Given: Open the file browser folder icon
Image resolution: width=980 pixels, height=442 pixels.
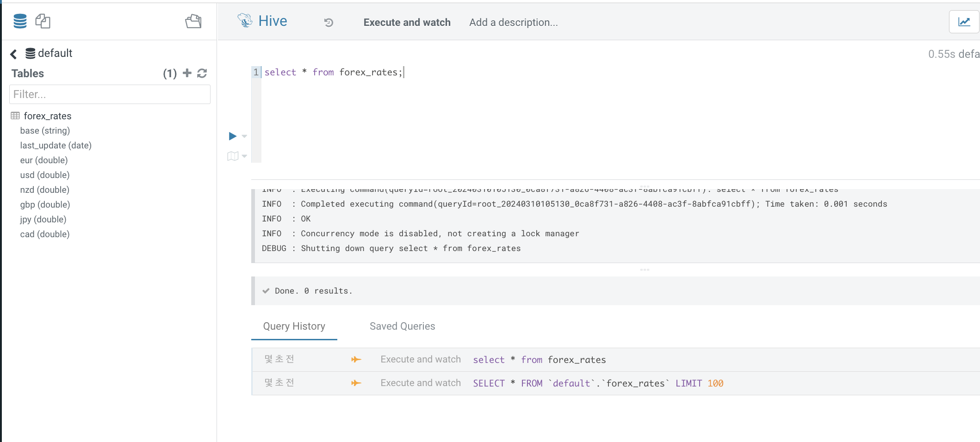Looking at the screenshot, I should coord(193,21).
